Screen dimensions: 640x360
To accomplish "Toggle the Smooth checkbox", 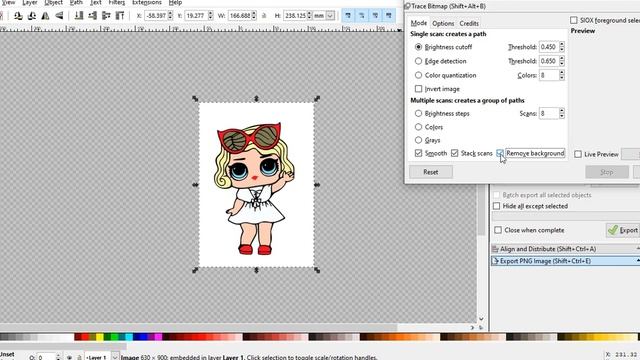I will click(418, 153).
